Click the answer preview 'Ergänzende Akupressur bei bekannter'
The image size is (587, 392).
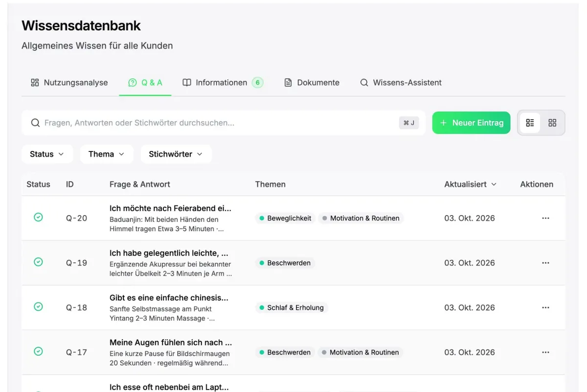point(170,264)
